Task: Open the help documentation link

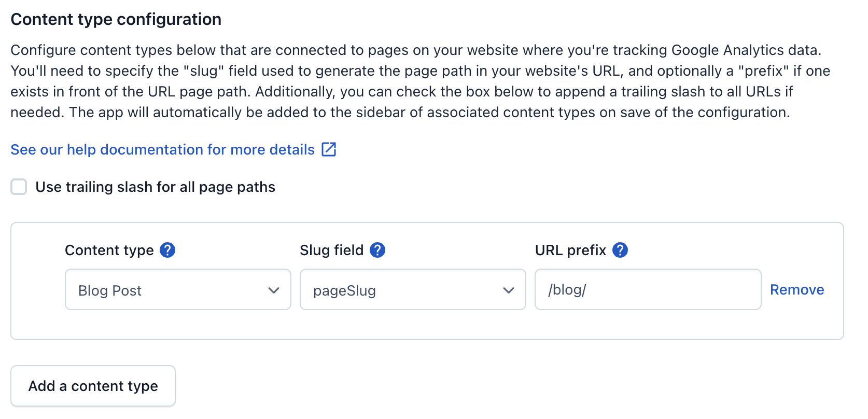Action: click(163, 149)
